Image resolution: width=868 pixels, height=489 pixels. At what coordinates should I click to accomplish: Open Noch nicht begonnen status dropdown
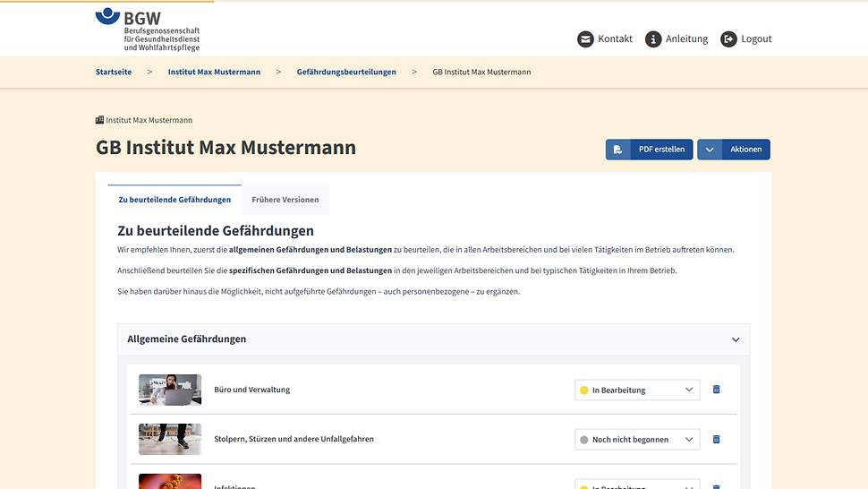coord(637,440)
